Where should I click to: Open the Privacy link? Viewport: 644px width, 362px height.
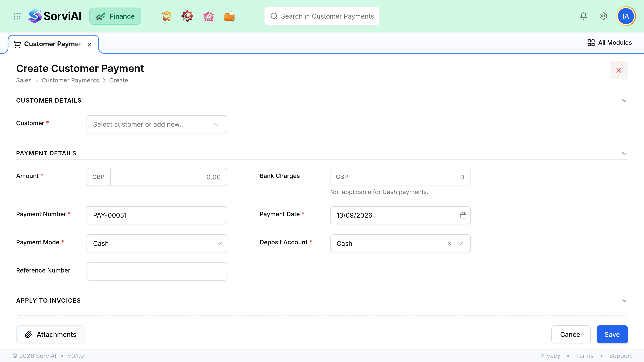(x=550, y=356)
